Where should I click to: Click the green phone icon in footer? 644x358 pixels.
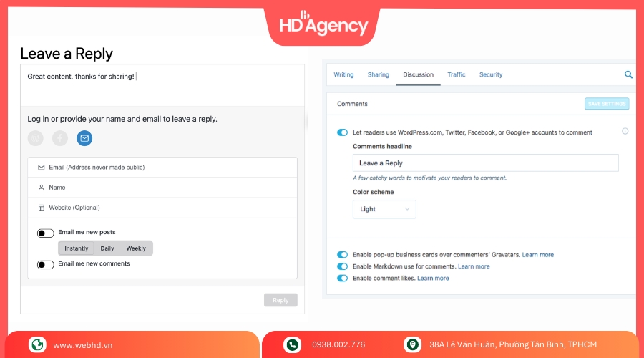point(292,344)
